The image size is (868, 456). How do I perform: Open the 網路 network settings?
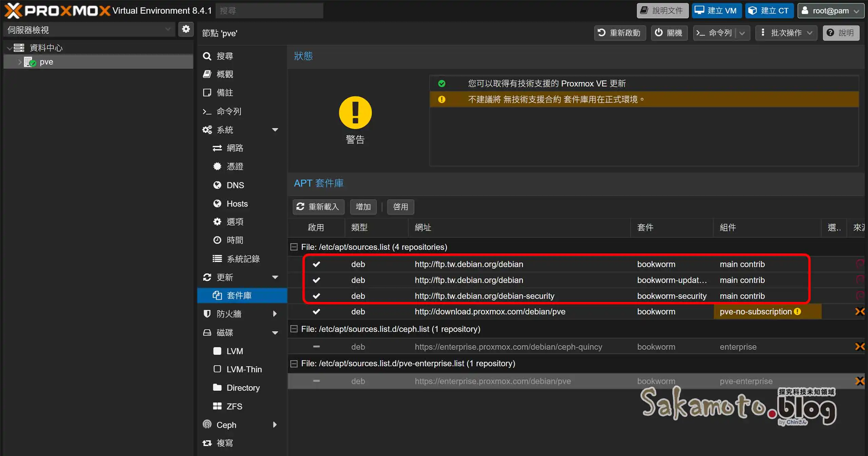(217, 148)
